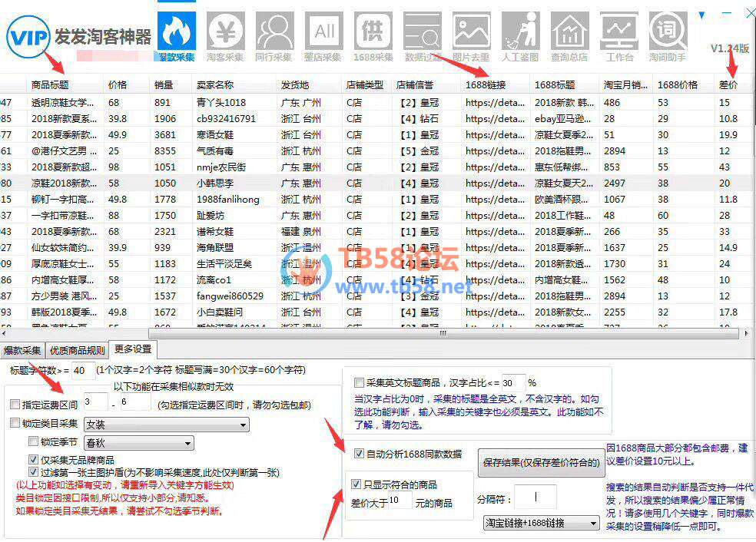Expand the 女装 category dropdown

click(x=167, y=425)
